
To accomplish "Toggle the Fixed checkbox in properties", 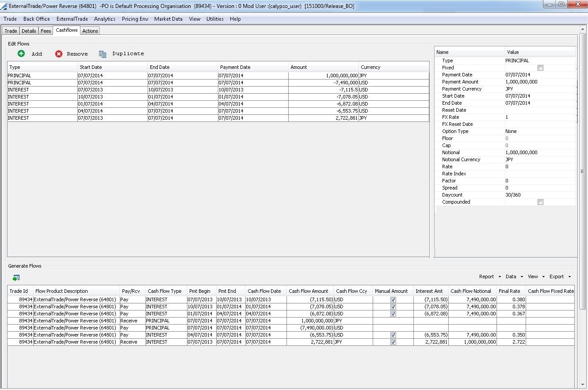I will [540, 68].
